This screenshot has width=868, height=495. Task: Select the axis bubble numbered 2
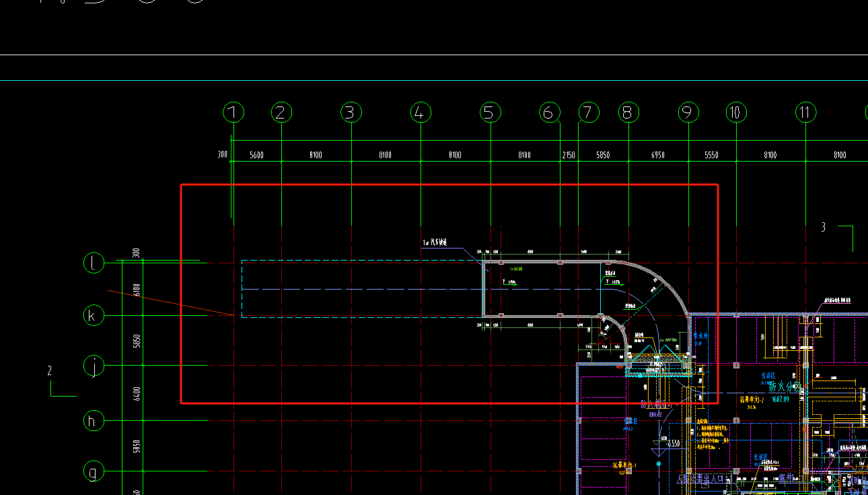coord(281,112)
